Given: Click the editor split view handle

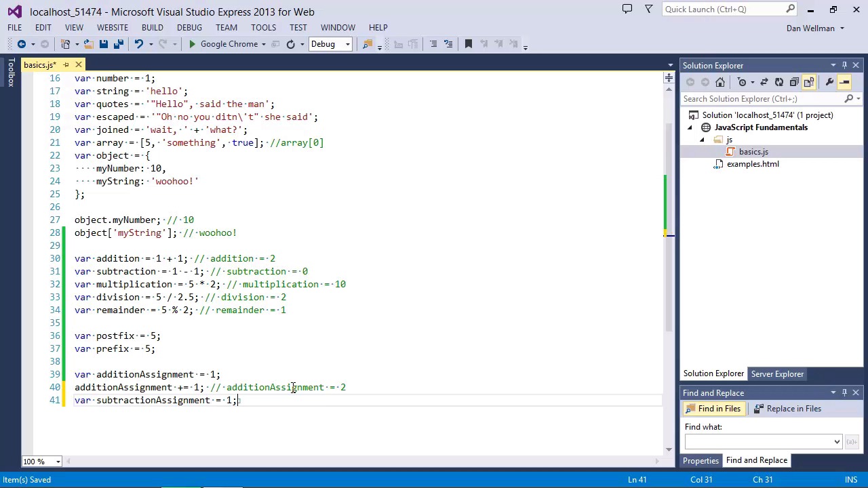Looking at the screenshot, I should coord(669,79).
